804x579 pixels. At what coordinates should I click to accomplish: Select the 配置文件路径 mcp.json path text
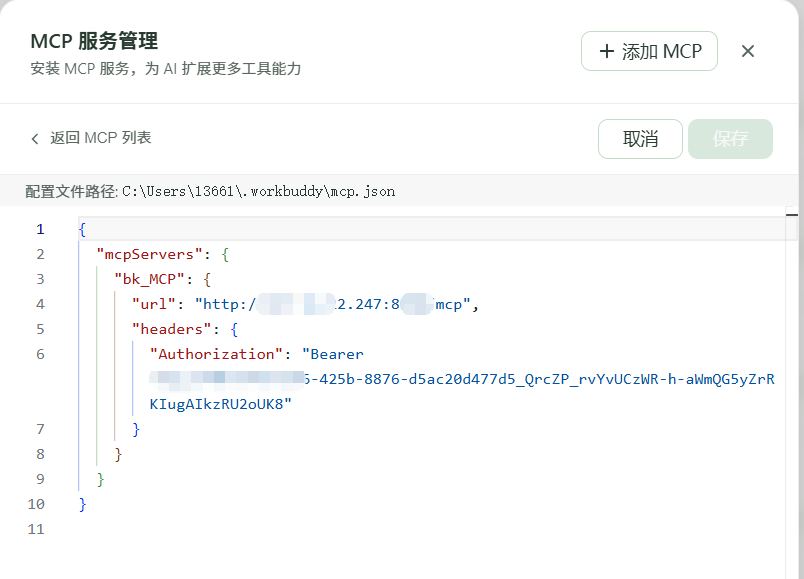(x=258, y=191)
